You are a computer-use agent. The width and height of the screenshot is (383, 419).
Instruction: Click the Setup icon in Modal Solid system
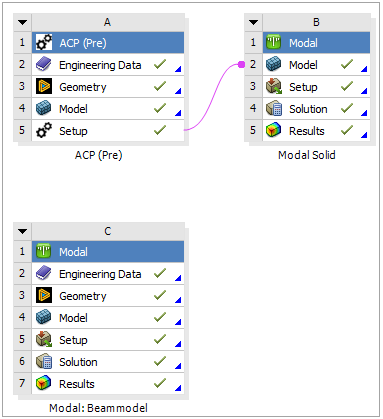click(x=274, y=86)
